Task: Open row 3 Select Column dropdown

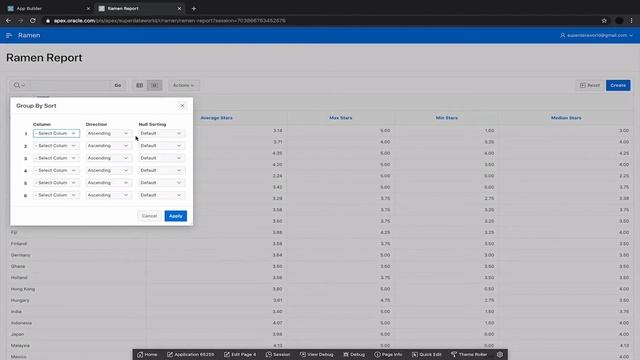Action: [56, 158]
